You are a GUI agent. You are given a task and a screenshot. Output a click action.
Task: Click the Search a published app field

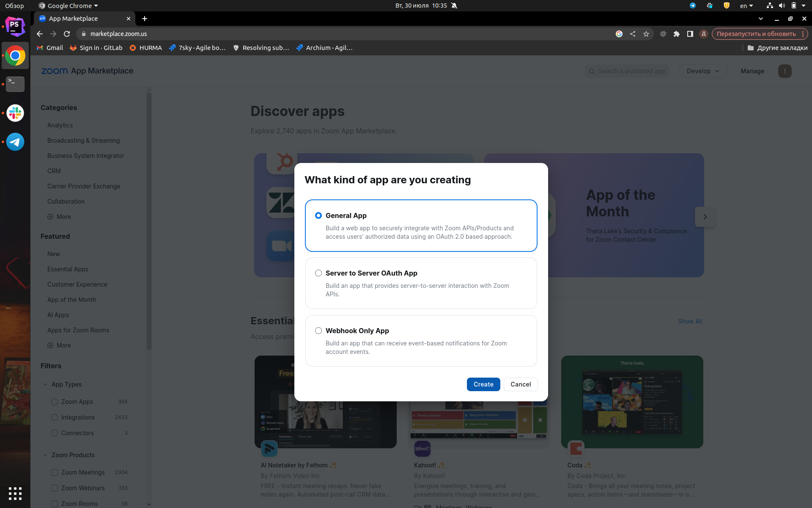click(x=627, y=71)
